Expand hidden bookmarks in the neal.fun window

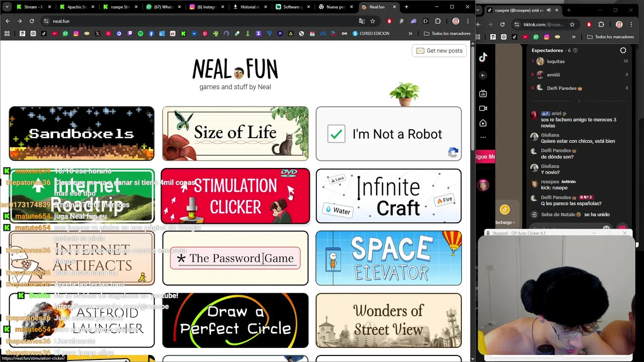[x=410, y=34]
